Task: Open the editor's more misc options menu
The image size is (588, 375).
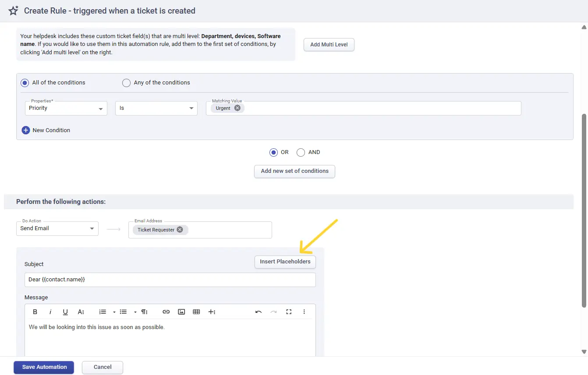Action: (304, 312)
